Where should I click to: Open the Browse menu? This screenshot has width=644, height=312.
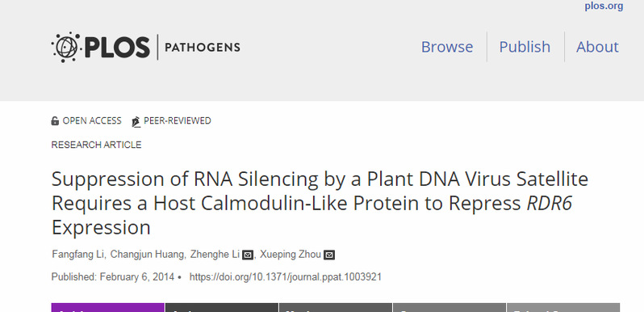(x=447, y=47)
